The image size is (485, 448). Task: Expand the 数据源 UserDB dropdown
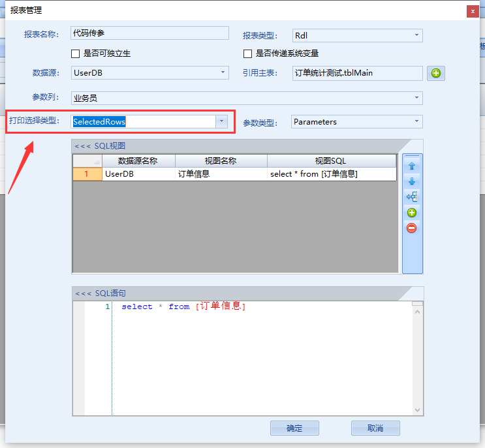tap(223, 72)
